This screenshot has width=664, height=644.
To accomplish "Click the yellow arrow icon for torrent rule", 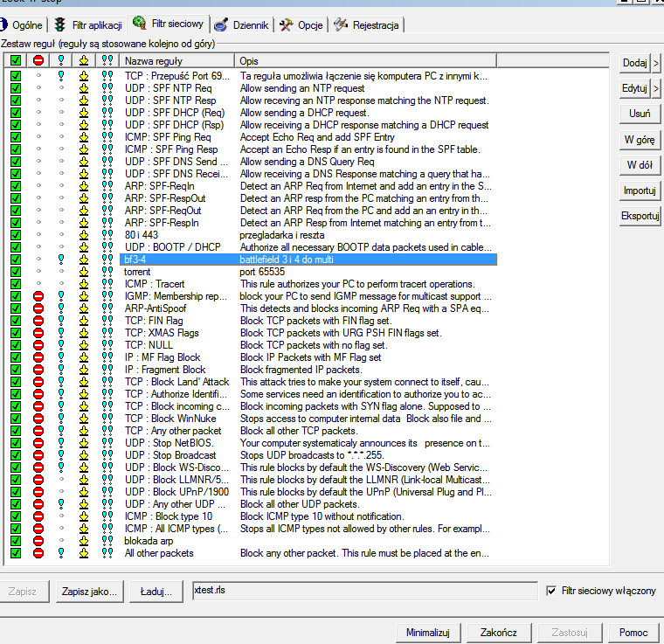I will tap(84, 272).
